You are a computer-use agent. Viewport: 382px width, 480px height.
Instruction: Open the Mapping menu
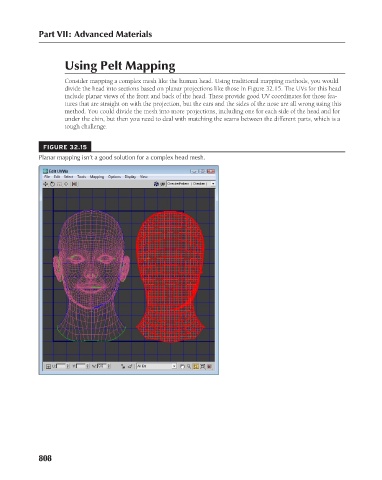pos(97,177)
